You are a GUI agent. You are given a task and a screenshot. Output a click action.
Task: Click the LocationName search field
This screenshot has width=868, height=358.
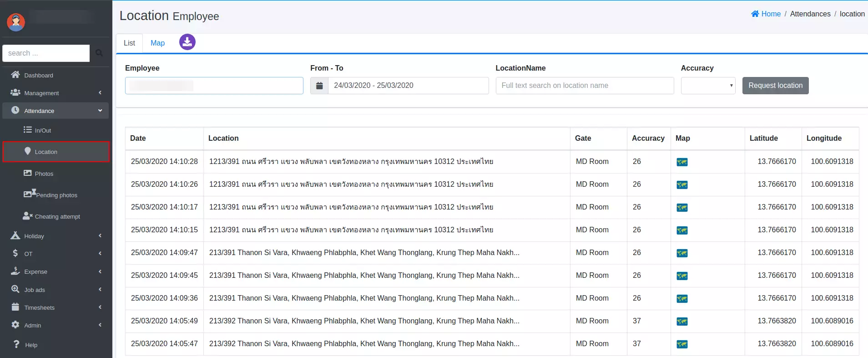tap(585, 86)
